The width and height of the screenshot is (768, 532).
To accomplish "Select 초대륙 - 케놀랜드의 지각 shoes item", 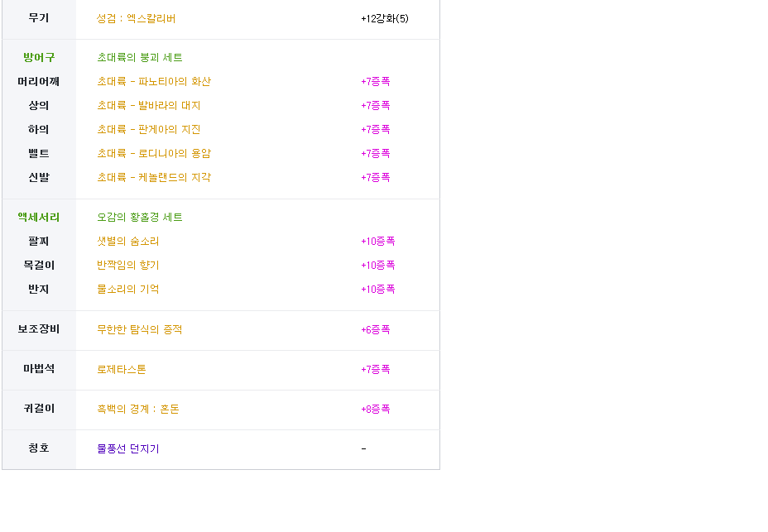I will tap(154, 177).
